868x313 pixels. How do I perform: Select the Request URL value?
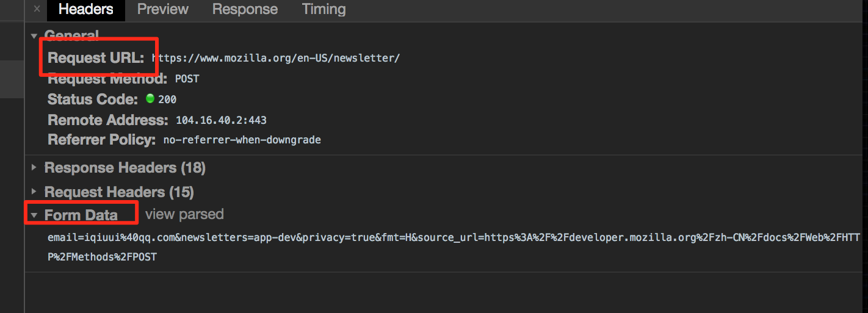click(x=276, y=59)
